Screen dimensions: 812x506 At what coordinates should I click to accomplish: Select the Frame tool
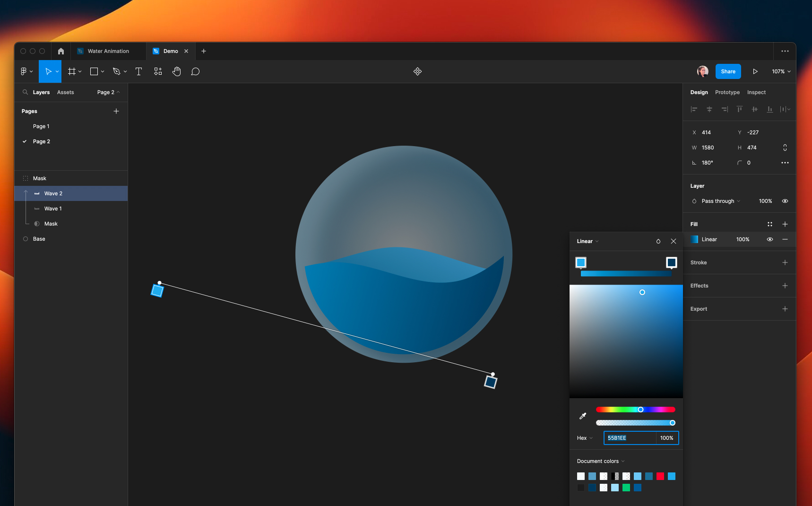pos(72,71)
